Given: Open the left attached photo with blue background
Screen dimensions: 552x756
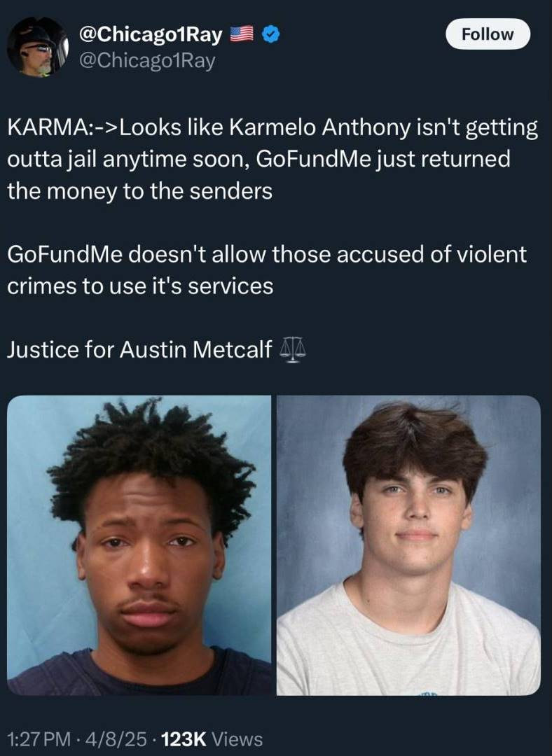Looking at the screenshot, I should point(139,545).
